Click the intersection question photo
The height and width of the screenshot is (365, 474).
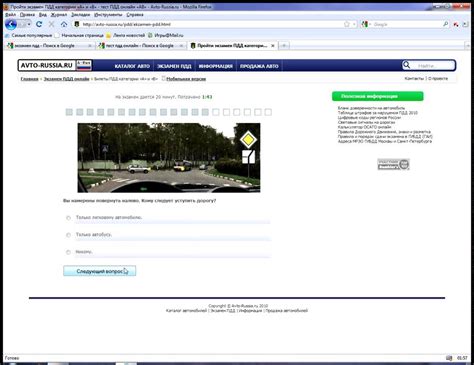click(169, 158)
